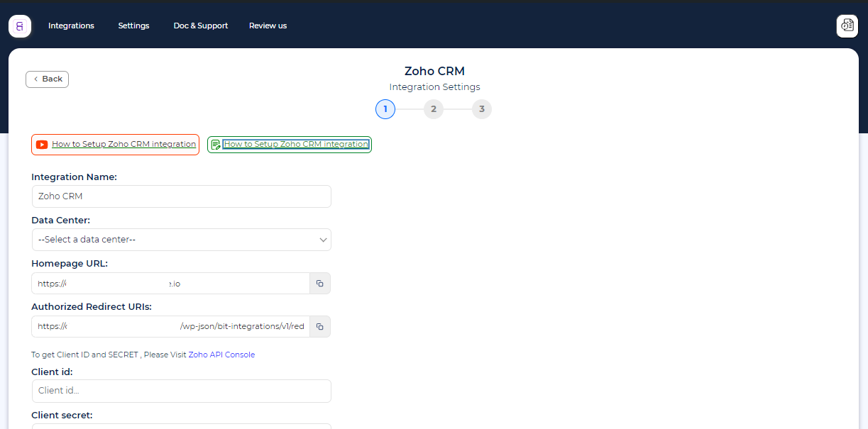Click the YouTube play icon on the tutorial link
Viewport: 868px width, 429px height.
(41, 144)
